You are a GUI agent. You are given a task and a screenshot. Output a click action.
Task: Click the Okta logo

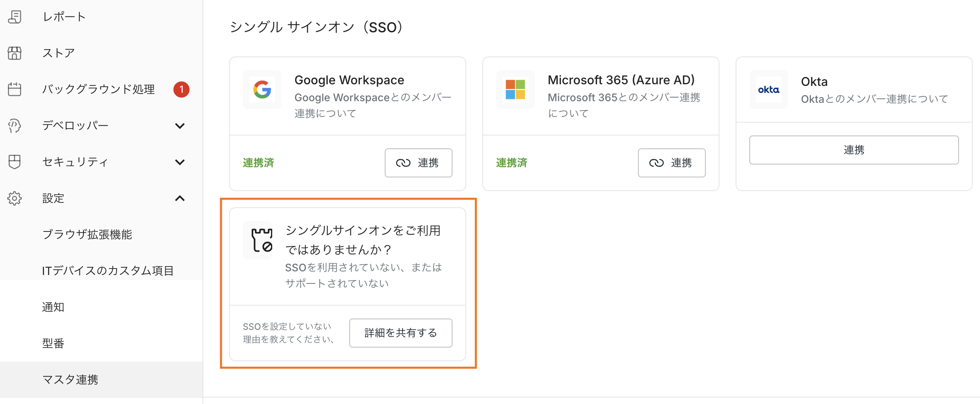click(x=768, y=90)
